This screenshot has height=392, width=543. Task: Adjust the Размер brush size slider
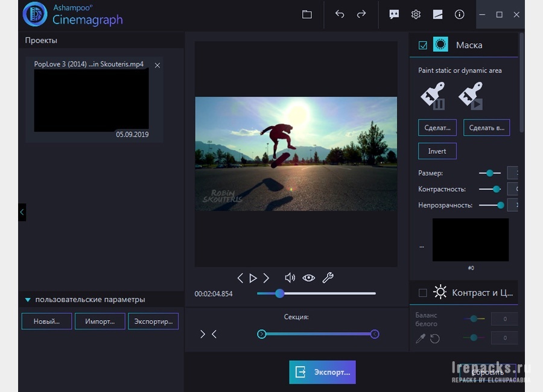pyautogui.click(x=490, y=173)
